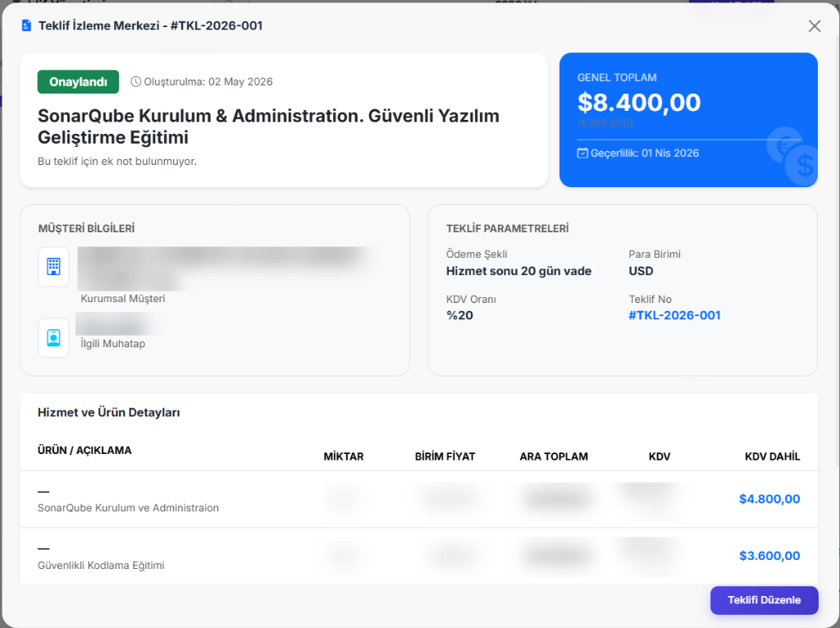Click the $4.800,00 KDV dahil amount
The height and width of the screenshot is (628, 840).
click(769, 499)
